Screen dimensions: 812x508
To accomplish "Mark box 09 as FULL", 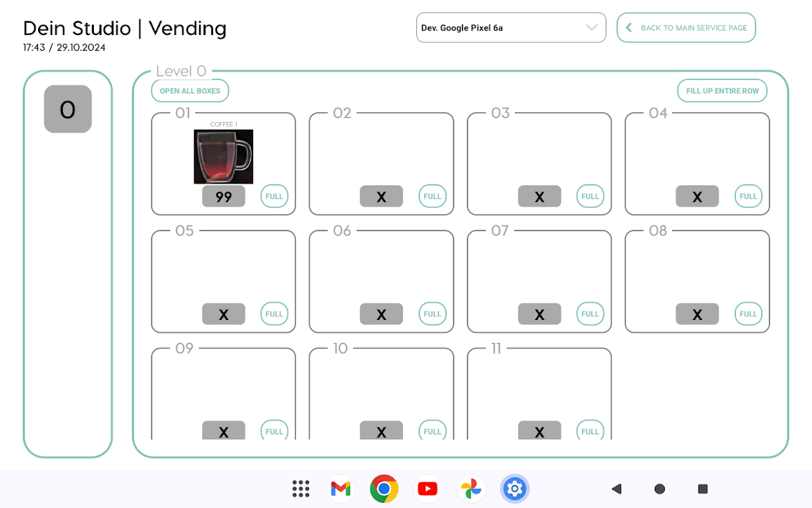I will coord(274,430).
